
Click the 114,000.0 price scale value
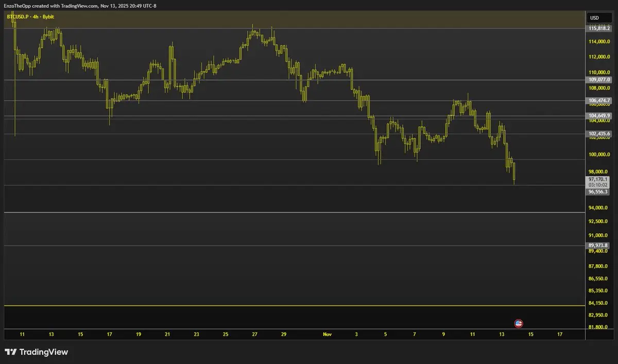[599, 42]
